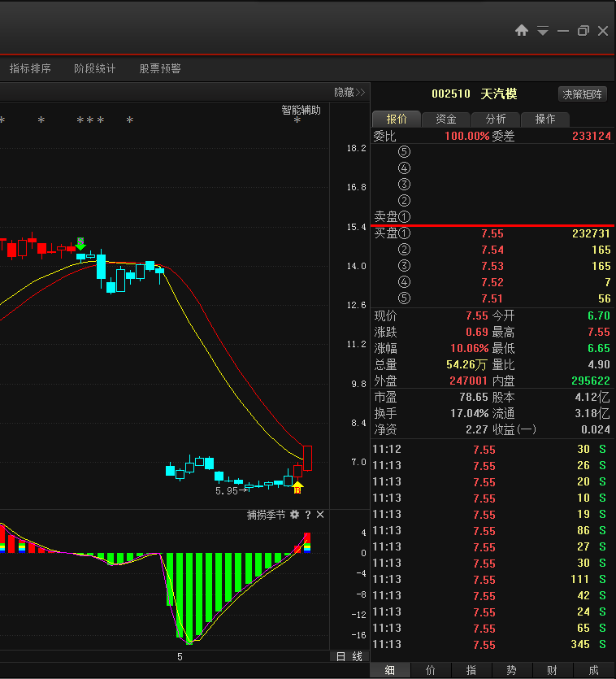Click the home icon in title bar

(x=522, y=31)
